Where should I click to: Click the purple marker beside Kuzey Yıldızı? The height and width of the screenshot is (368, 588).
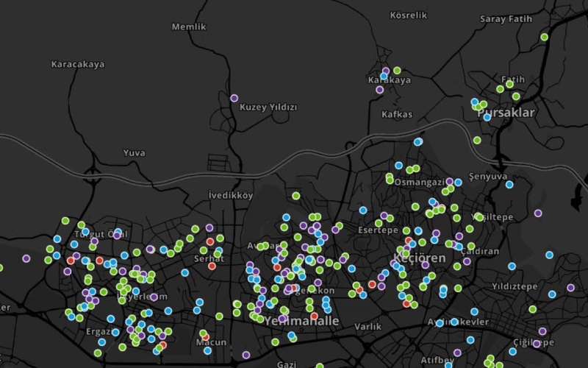(234, 98)
